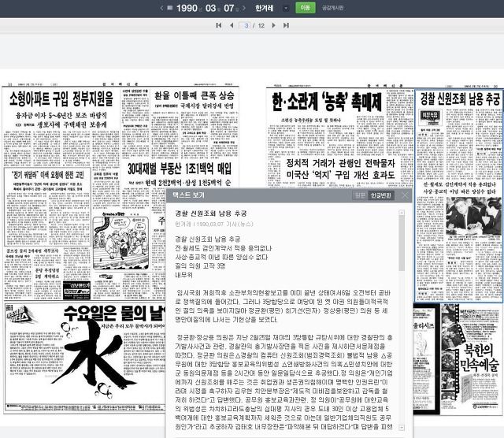The image size is (504, 438).
Task: Open 환율 이틀째 큰폭 상승 article
Action: pyautogui.click(x=195, y=96)
